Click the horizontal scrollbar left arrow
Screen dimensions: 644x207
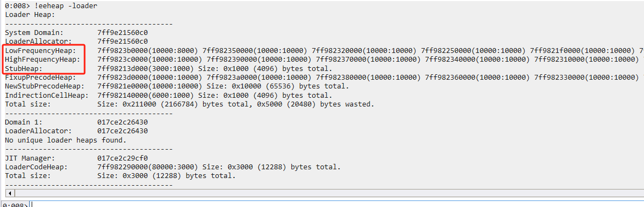(x=10, y=193)
